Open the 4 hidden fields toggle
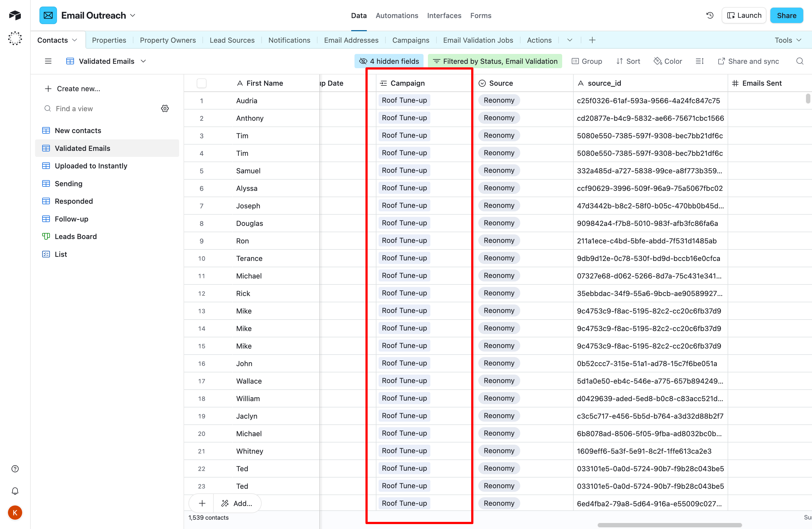The height and width of the screenshot is (529, 812). pos(389,61)
